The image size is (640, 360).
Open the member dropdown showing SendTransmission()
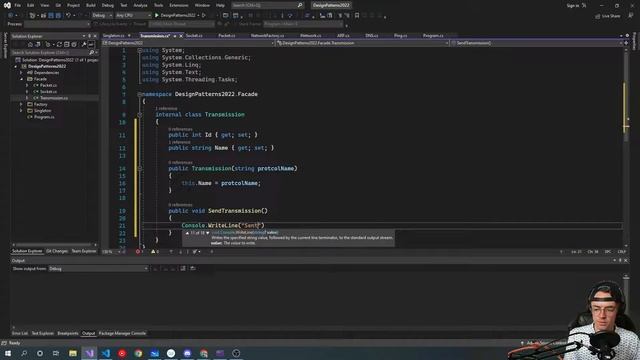[x=537, y=43]
